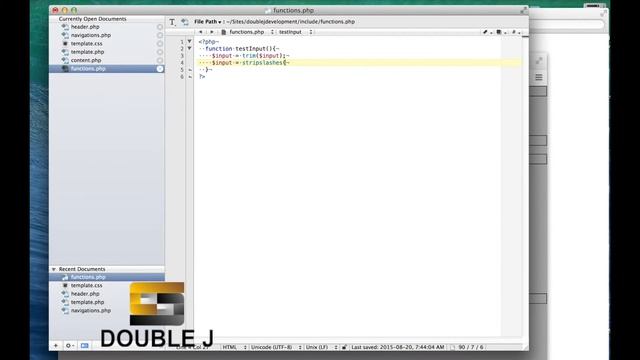Fold the testInput function at line 2
Screen dimensions: 640x360
189,48
